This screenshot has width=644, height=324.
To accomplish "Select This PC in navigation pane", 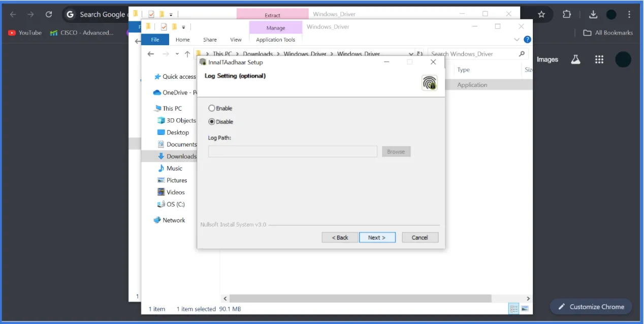I will click(x=168, y=108).
